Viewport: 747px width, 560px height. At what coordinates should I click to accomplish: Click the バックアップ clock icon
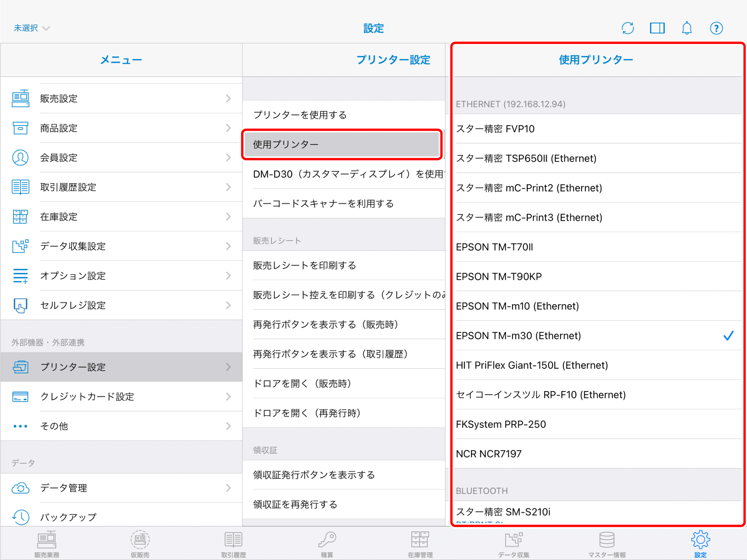[20, 517]
